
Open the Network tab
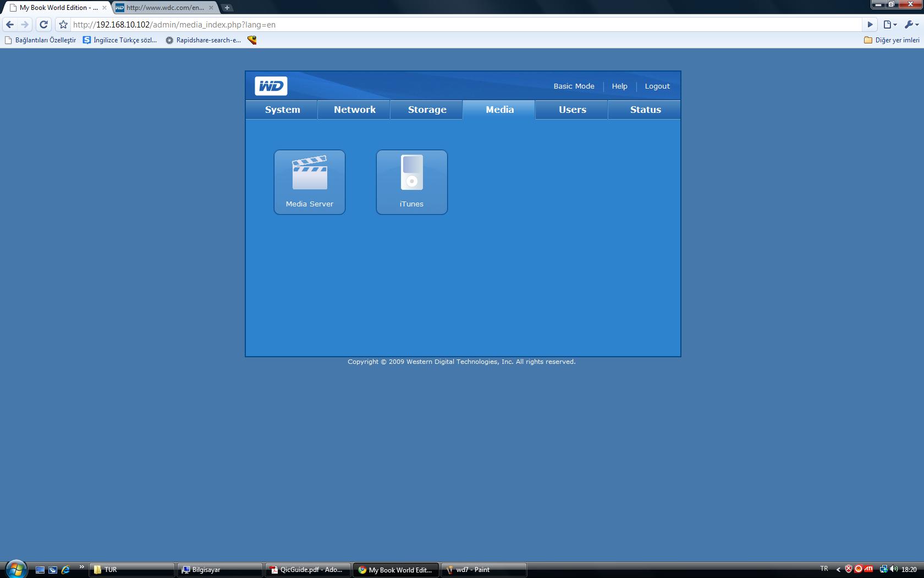click(x=355, y=110)
